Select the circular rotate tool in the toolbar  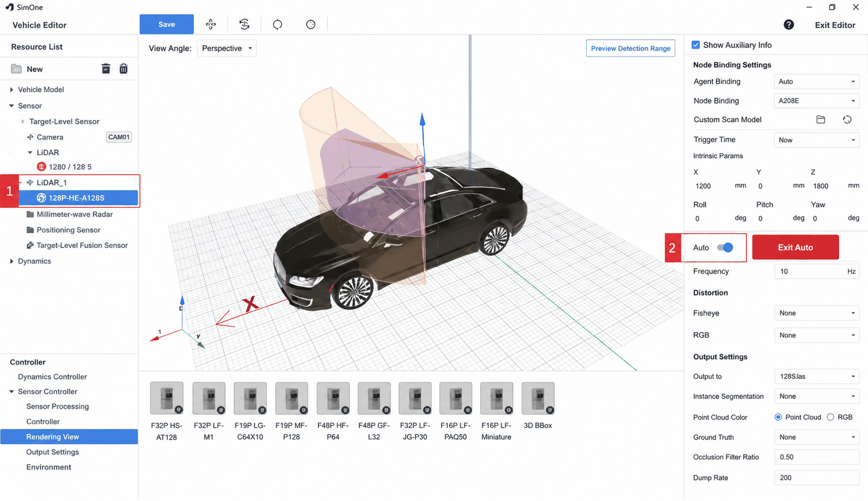coord(278,24)
